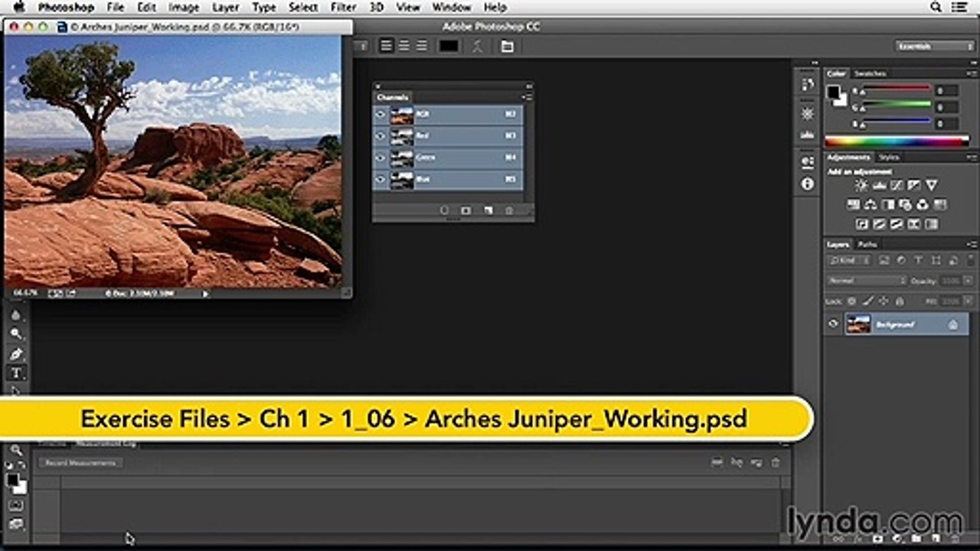Switch to the Styles tab
Viewport: 980px width, 551px height.
[x=888, y=158]
